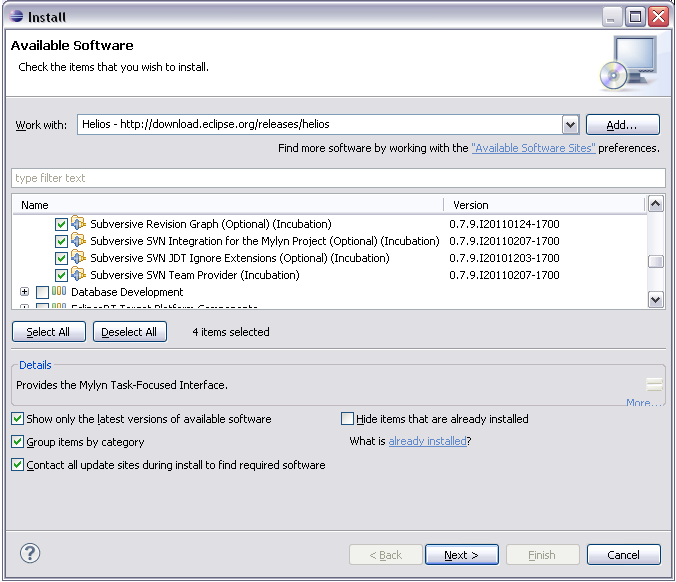Maximize the Install window

point(635,17)
